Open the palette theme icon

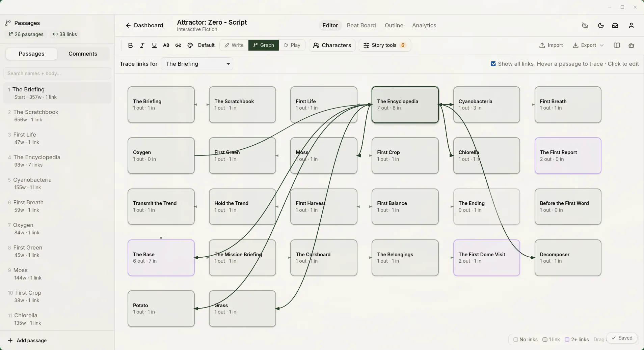pos(190,45)
